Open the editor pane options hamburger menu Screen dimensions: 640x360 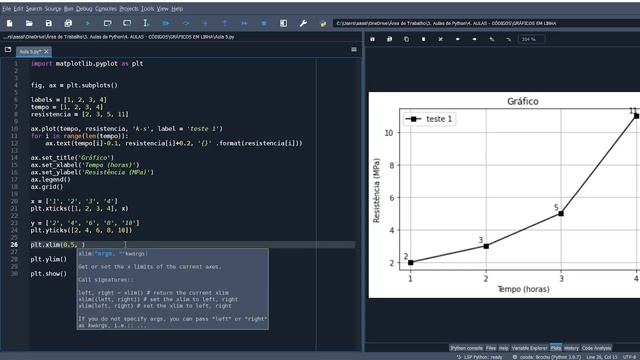(354, 50)
